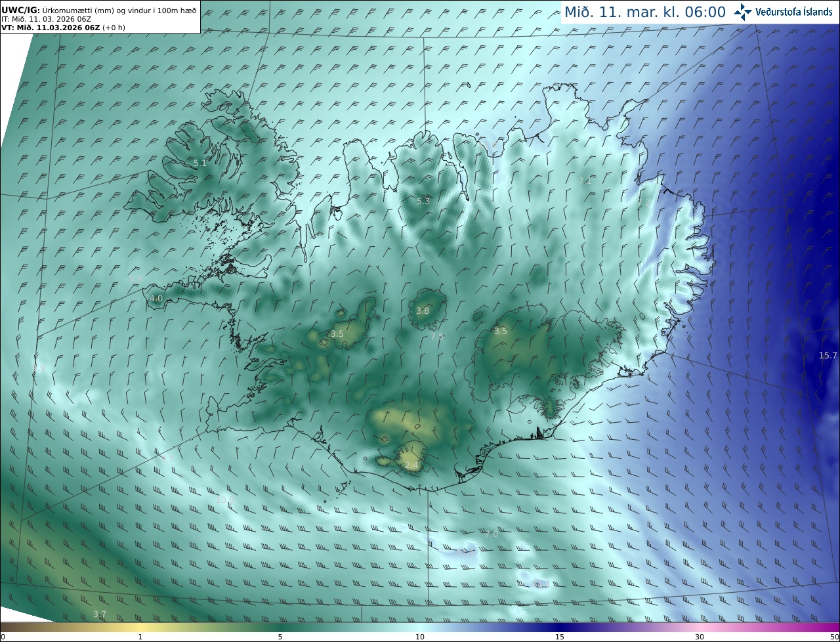Click the 5.1 value in the Westfjords
840x642 pixels.
click(200, 163)
